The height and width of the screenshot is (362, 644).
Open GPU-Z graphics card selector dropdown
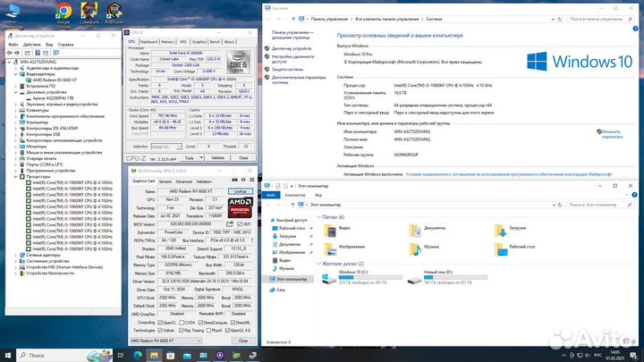click(166, 341)
